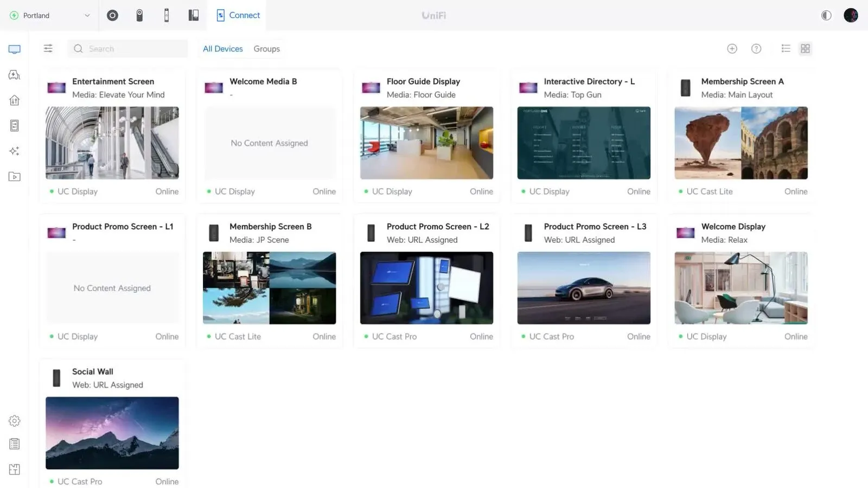The height and width of the screenshot is (488, 868).
Task: Click the "Product Promo Screen - L1" title
Action: pyautogui.click(x=123, y=227)
